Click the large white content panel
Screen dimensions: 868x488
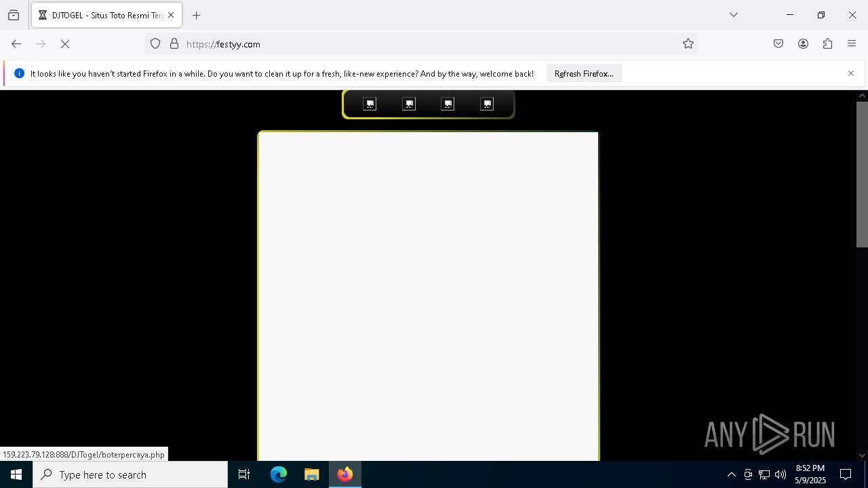[429, 296]
